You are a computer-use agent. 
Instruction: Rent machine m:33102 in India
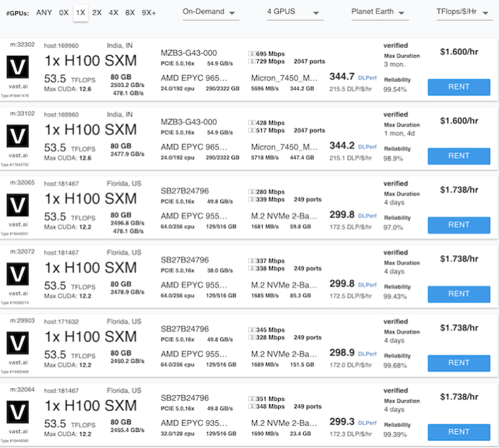[459, 156]
